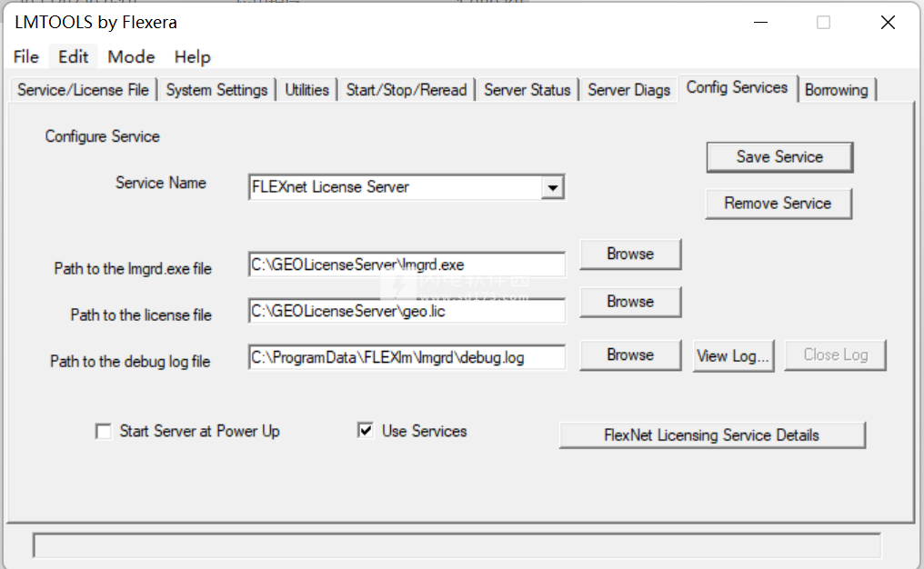This screenshot has height=569, width=924.
Task: Select the Config Services tab
Action: click(x=738, y=88)
